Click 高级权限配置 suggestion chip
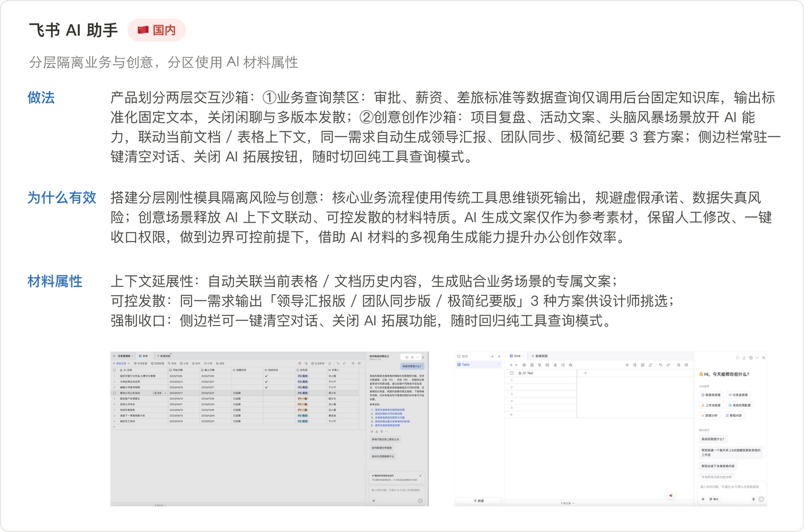Viewport: 804px width, 532px height. click(740, 405)
